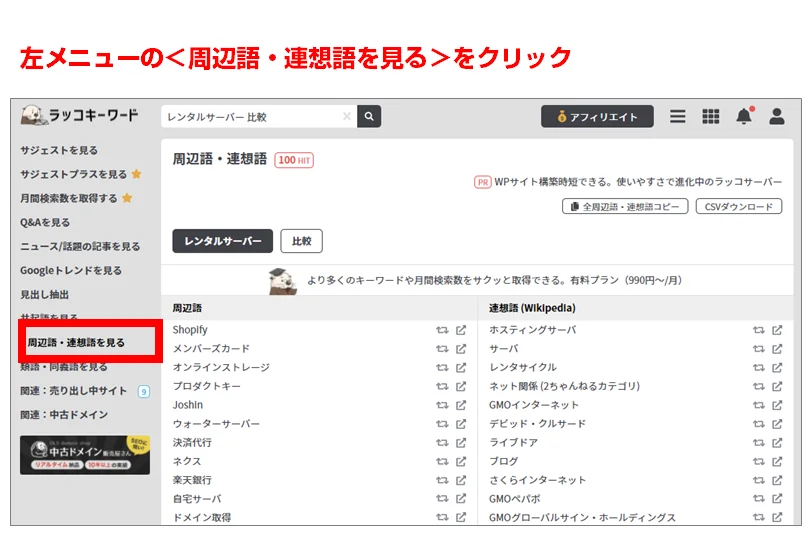Click re-search icon for ホスティングサーバ
810x540 pixels.
point(759,330)
